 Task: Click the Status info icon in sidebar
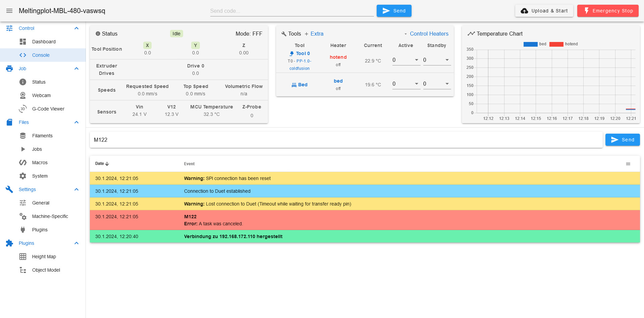tap(23, 82)
